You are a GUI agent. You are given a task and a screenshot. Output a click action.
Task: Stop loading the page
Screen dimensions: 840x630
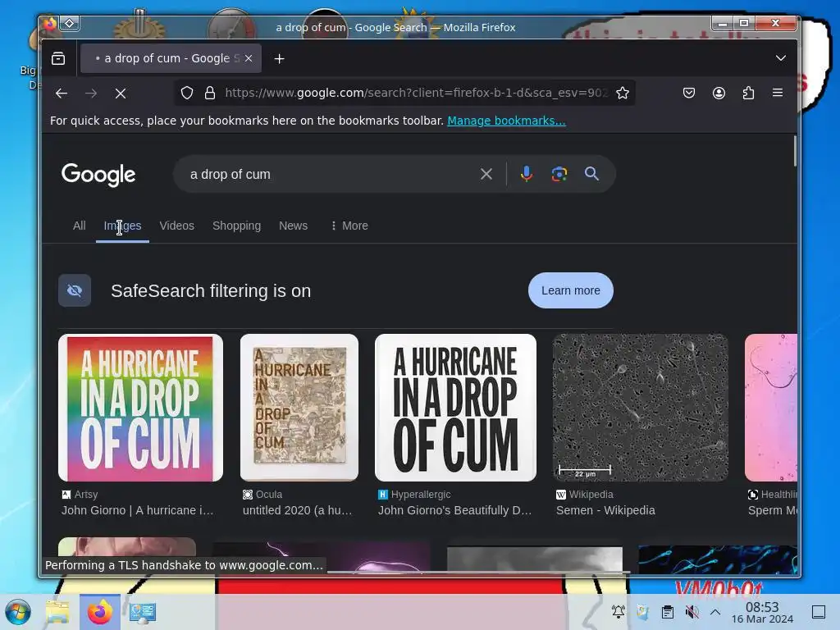tap(121, 94)
